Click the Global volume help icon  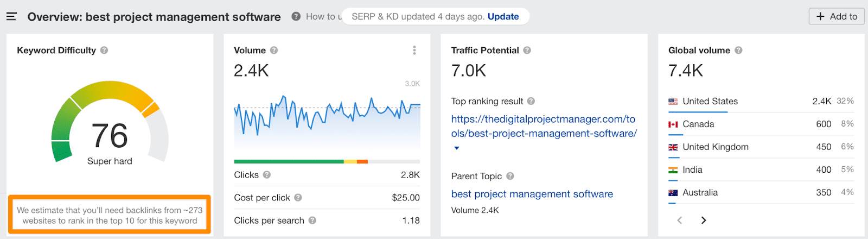tap(738, 51)
